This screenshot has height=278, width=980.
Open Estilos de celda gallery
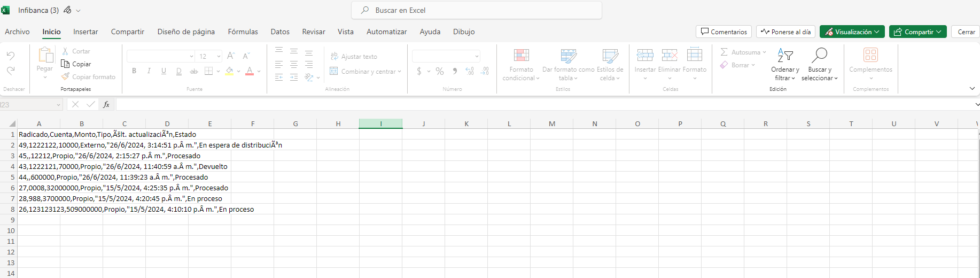coord(610,65)
